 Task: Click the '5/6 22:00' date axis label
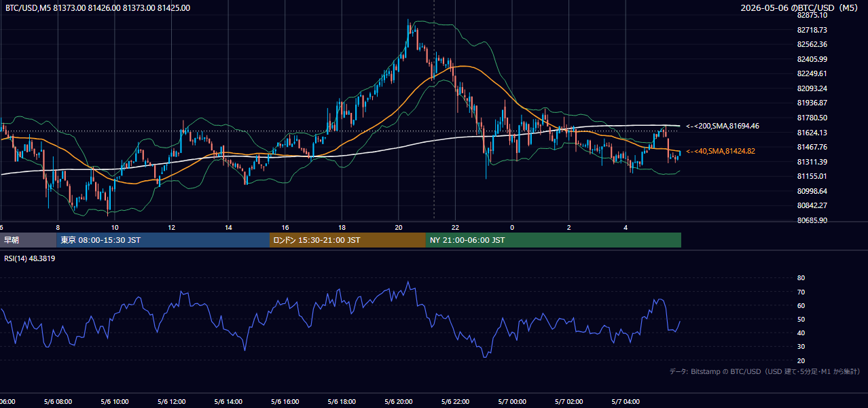(456, 402)
